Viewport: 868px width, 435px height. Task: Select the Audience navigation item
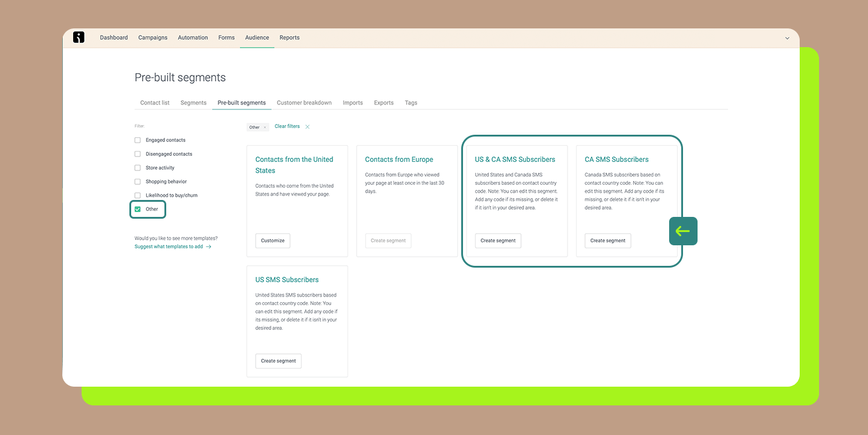click(x=257, y=37)
